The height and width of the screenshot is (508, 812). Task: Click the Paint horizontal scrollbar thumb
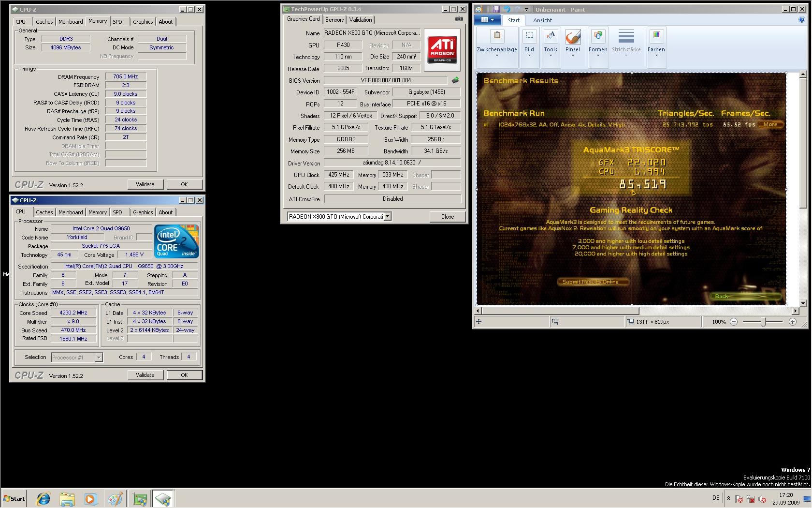pyautogui.click(x=560, y=311)
